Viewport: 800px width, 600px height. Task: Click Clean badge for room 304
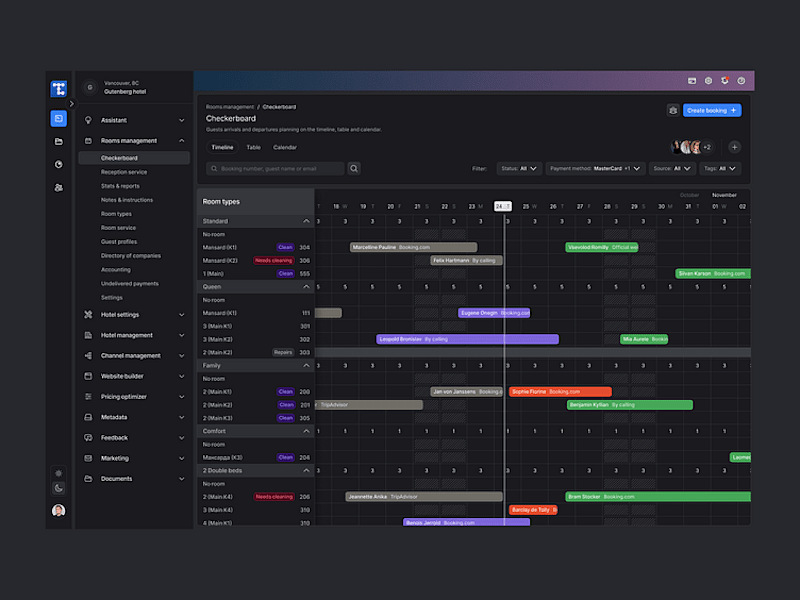point(286,247)
